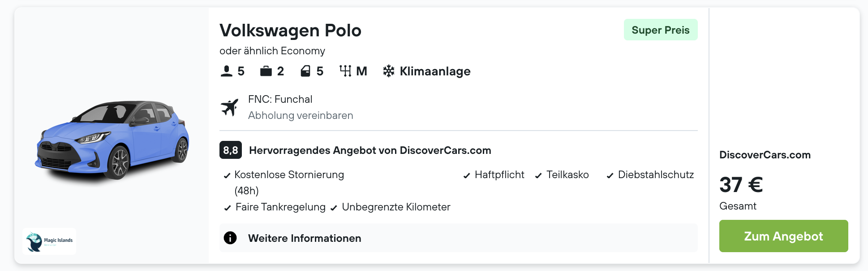Click the 8,8 rating badge

coord(231,150)
